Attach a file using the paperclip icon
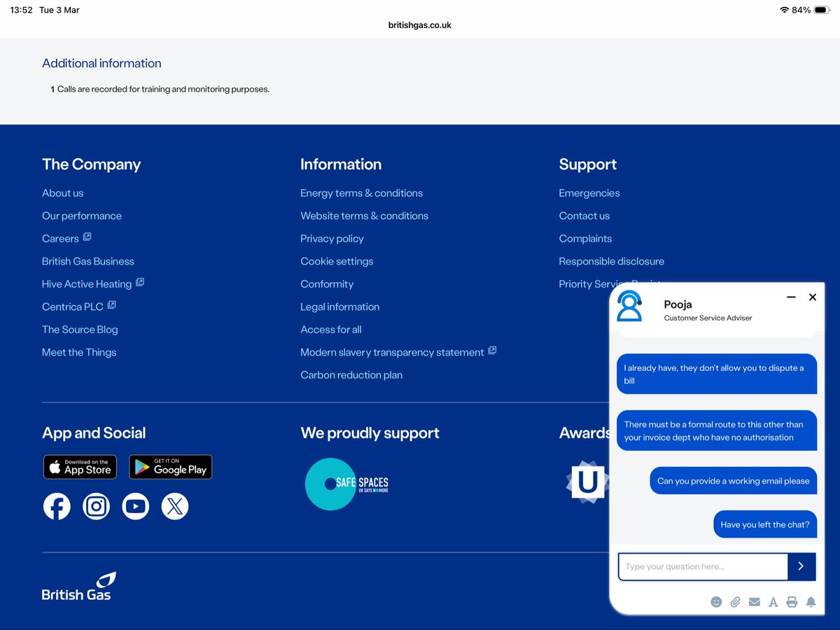The width and height of the screenshot is (840, 630). (735, 601)
